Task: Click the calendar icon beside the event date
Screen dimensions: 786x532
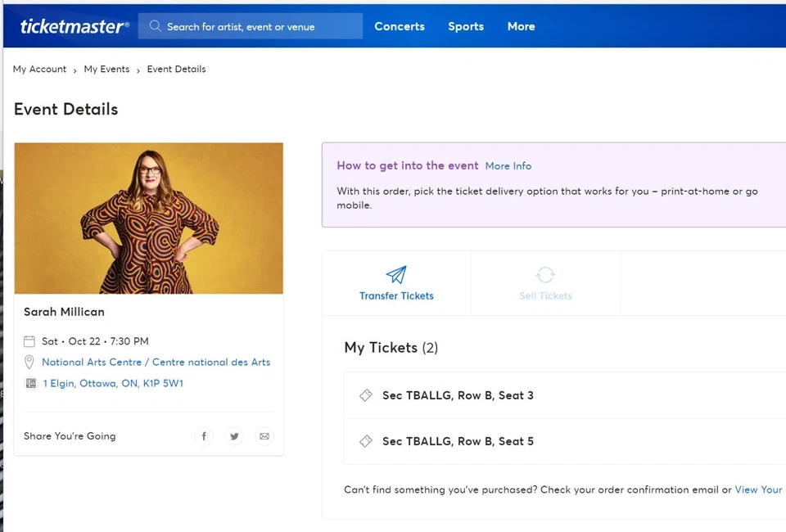Action: [30, 340]
